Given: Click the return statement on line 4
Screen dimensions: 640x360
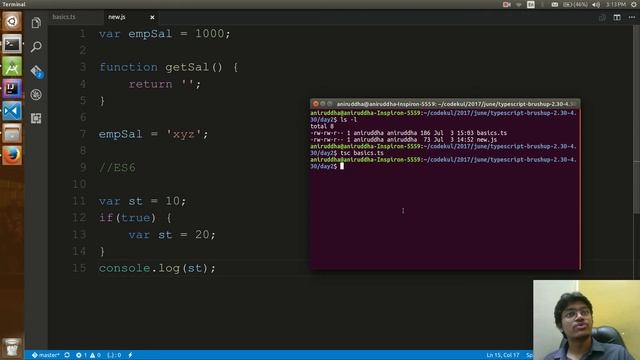Looking at the screenshot, I should 164,84.
